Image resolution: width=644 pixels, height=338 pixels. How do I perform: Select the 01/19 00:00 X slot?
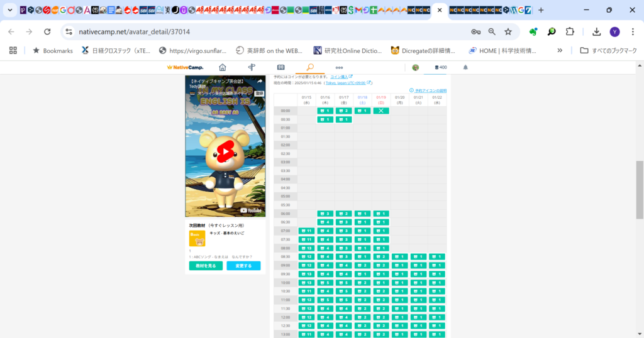click(380, 111)
